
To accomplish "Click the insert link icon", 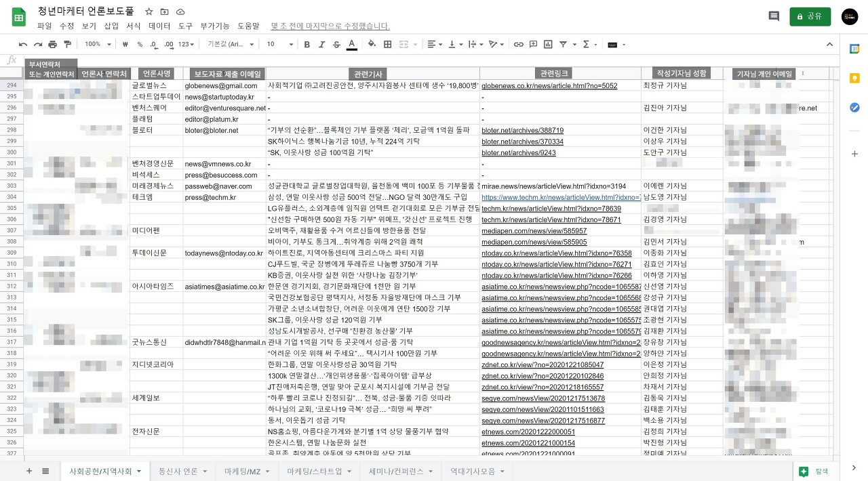I will [x=518, y=45].
